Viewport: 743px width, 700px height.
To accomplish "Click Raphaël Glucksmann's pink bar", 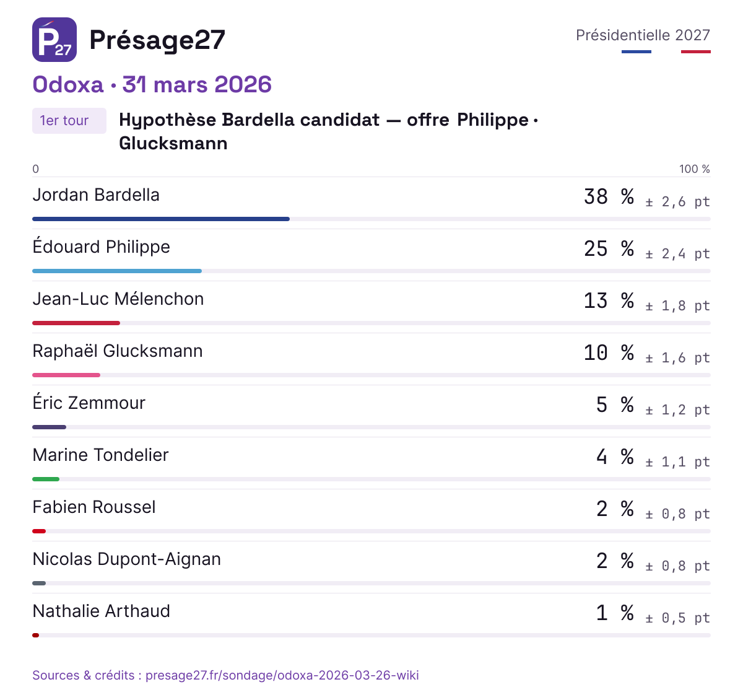I will [66, 375].
